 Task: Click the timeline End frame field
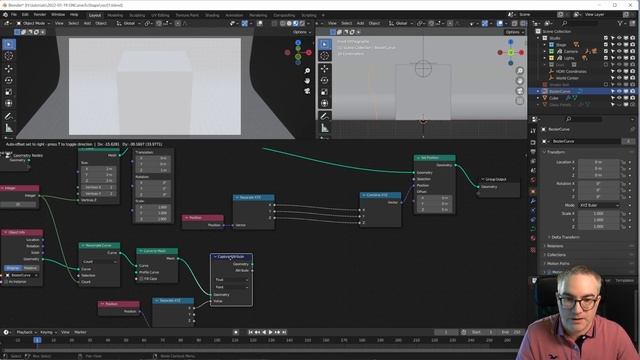point(511,332)
